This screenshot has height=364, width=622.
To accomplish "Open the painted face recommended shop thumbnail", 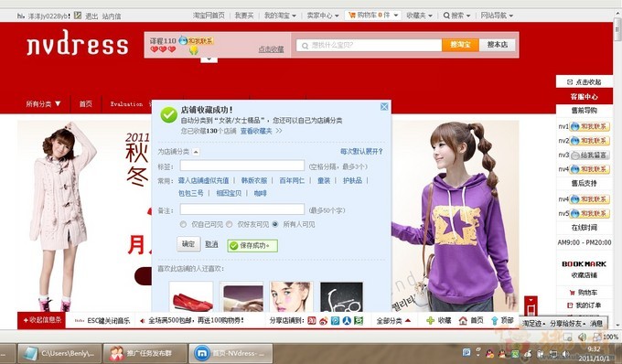I will coord(292,296).
